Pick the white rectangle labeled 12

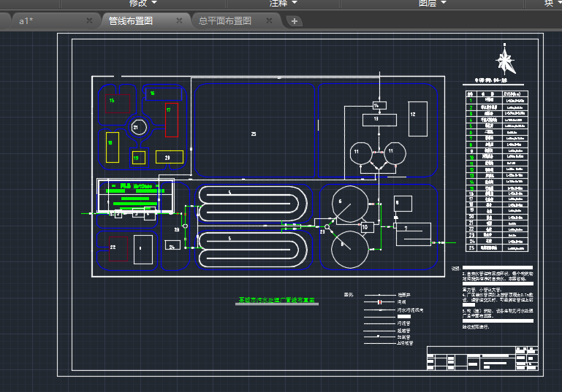pyautogui.click(x=417, y=119)
